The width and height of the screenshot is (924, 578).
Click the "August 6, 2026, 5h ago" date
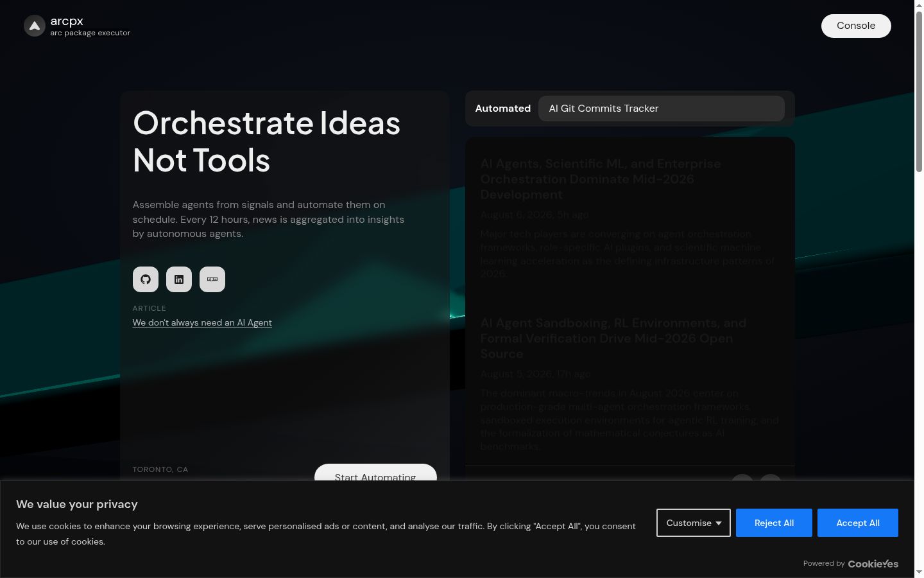[x=535, y=215]
